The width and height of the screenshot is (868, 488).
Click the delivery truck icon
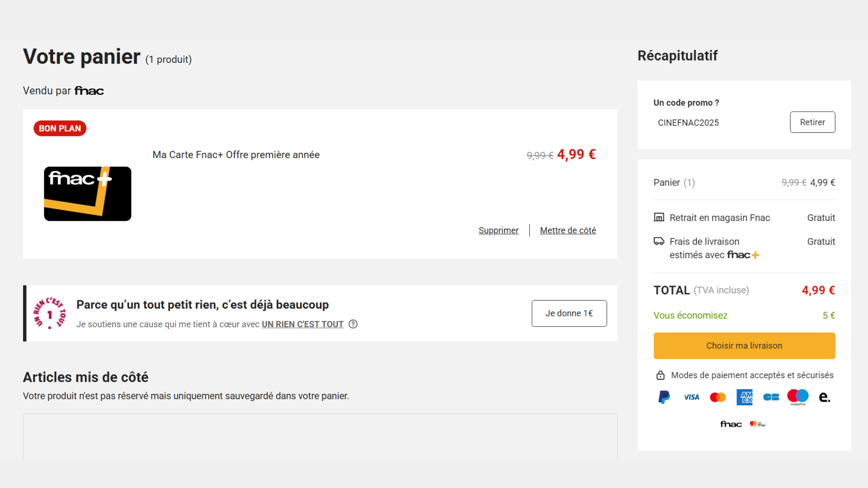[659, 241]
